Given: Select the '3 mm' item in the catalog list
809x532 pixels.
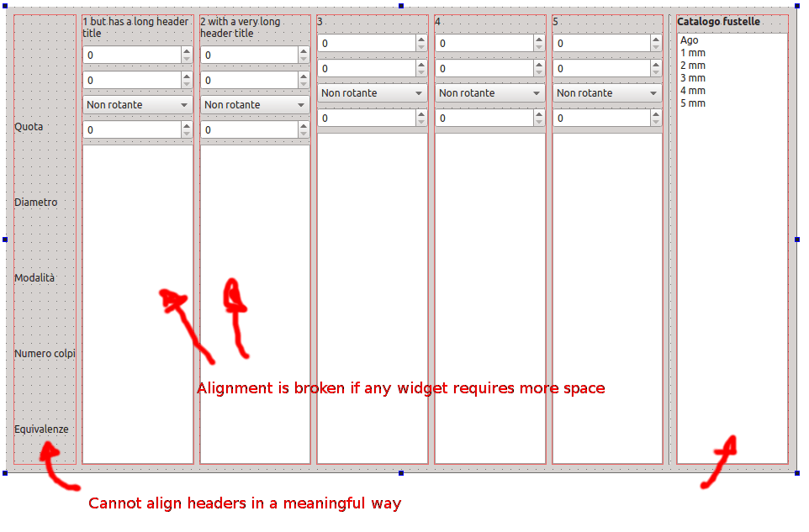Looking at the screenshot, I should coord(692,77).
